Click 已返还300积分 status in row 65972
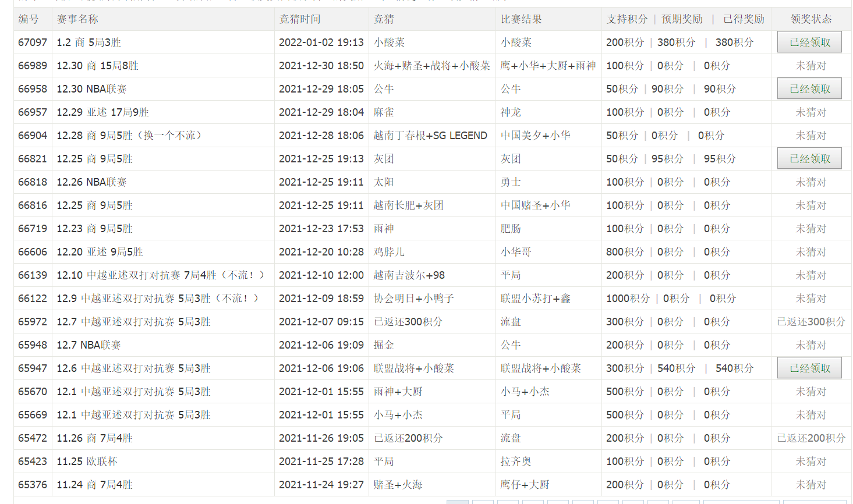This screenshot has height=504, width=853. coord(811,322)
